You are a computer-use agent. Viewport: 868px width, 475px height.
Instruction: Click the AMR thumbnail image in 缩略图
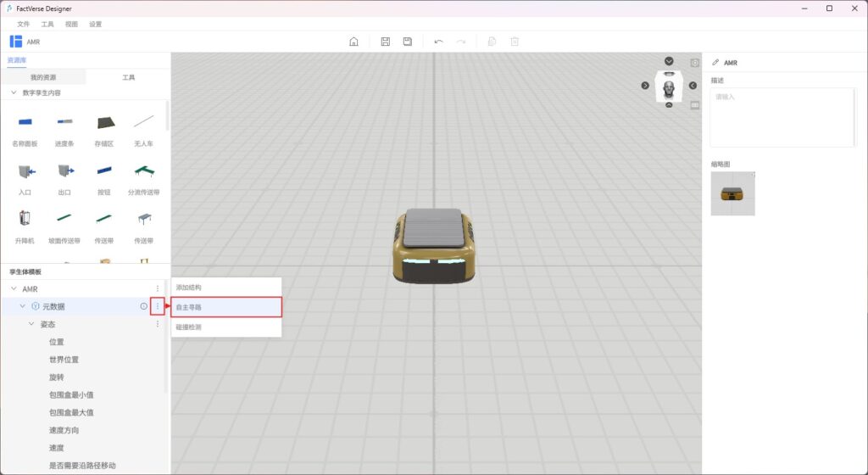point(732,193)
